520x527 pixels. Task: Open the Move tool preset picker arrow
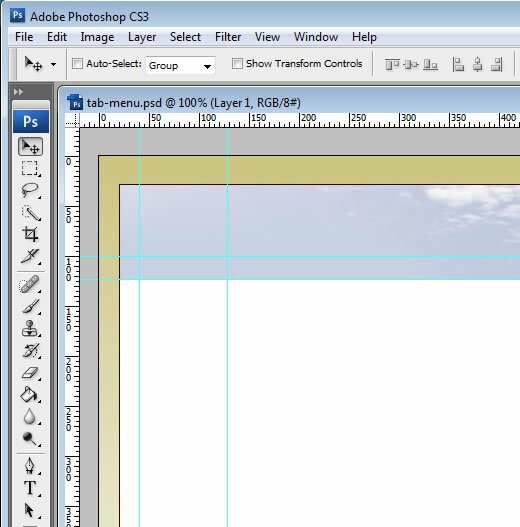53,64
